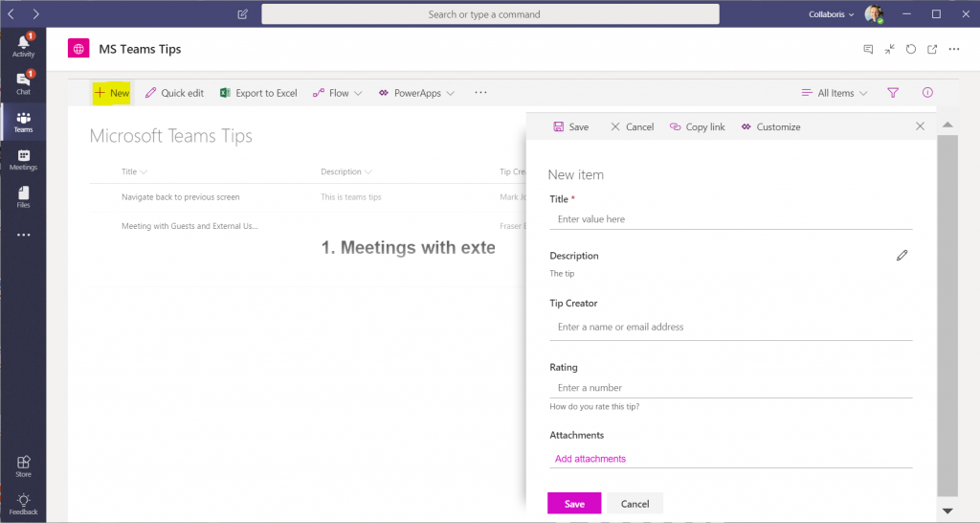
Task: Click Save in the panel top bar
Action: [570, 126]
